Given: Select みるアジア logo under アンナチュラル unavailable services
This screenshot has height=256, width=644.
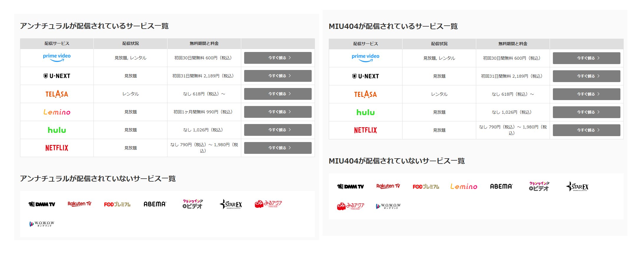Looking at the screenshot, I should click(268, 204).
